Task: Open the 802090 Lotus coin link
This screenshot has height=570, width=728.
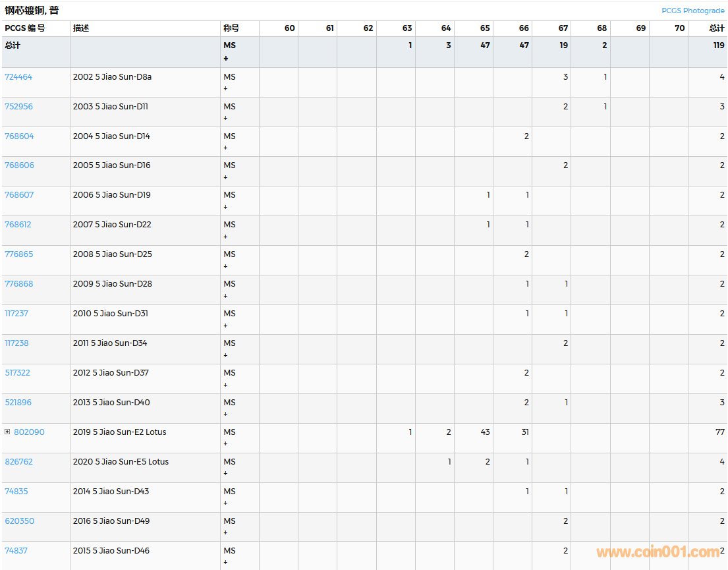Action: (x=29, y=432)
